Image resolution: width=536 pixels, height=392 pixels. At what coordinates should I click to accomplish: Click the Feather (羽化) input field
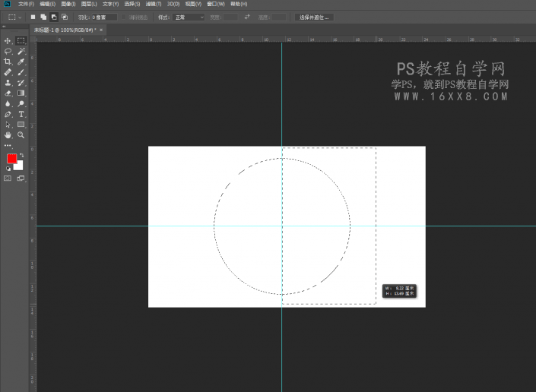104,17
